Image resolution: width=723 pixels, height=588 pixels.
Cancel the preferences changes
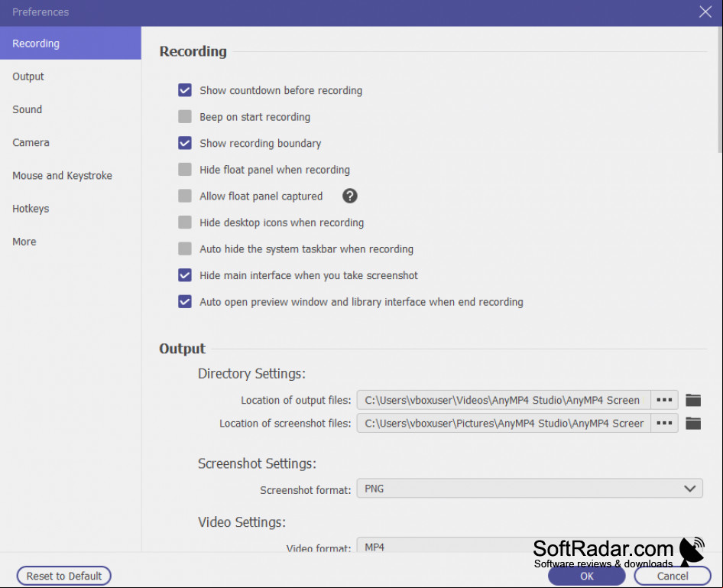point(673,576)
